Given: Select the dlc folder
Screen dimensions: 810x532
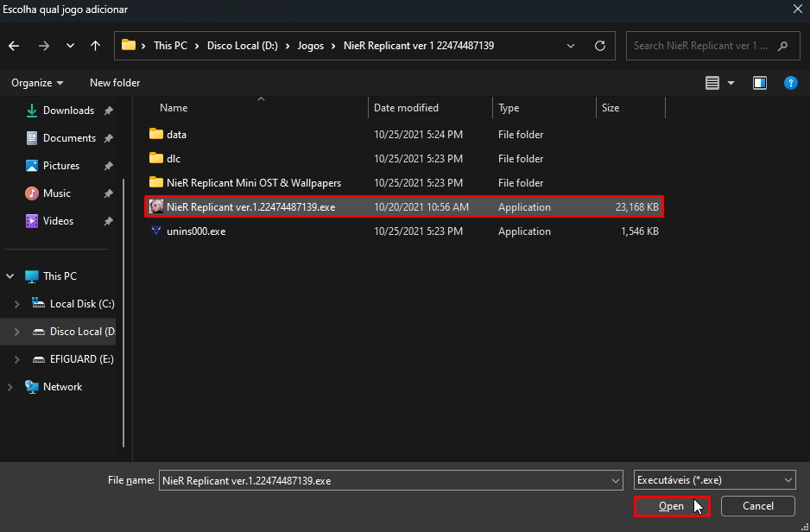Looking at the screenshot, I should (x=173, y=159).
